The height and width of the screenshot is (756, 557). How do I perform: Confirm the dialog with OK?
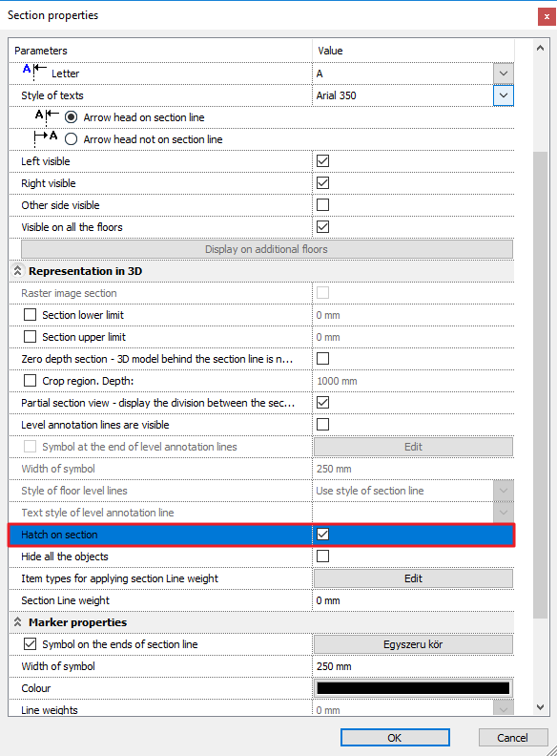pyautogui.click(x=395, y=738)
